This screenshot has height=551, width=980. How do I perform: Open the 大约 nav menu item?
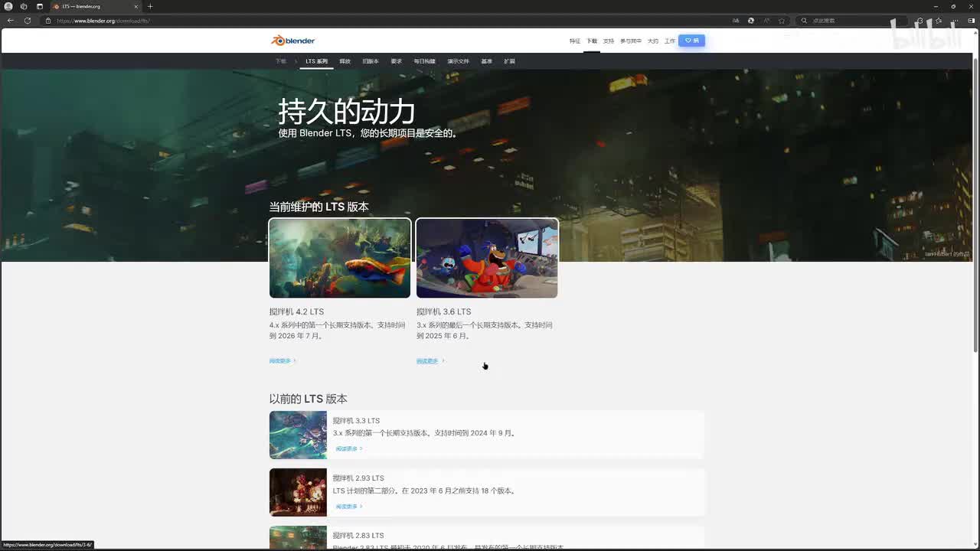pyautogui.click(x=653, y=41)
